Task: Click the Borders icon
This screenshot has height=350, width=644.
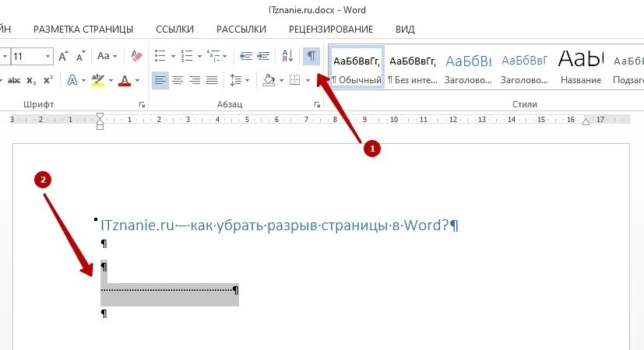Action: (x=295, y=80)
